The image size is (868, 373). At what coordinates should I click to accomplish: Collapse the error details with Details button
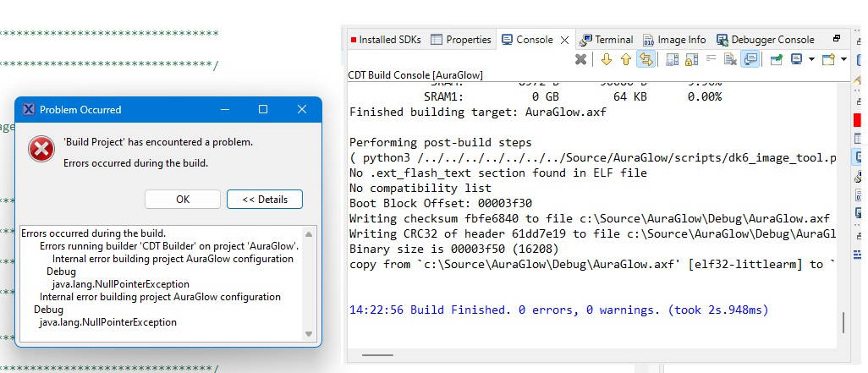tap(265, 200)
